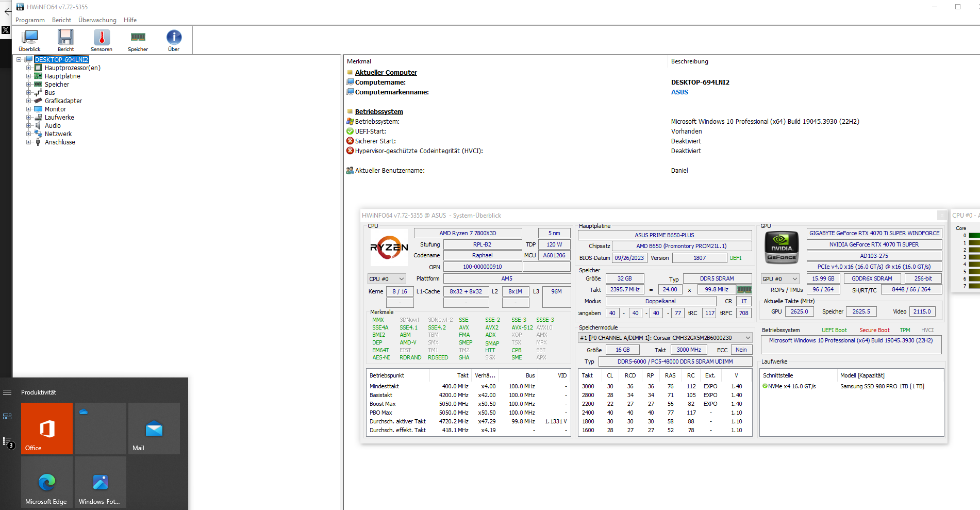The height and width of the screenshot is (510, 980).
Task: Select the Hypervisor-geschützte Codeintegrität row
Action: tap(661, 151)
